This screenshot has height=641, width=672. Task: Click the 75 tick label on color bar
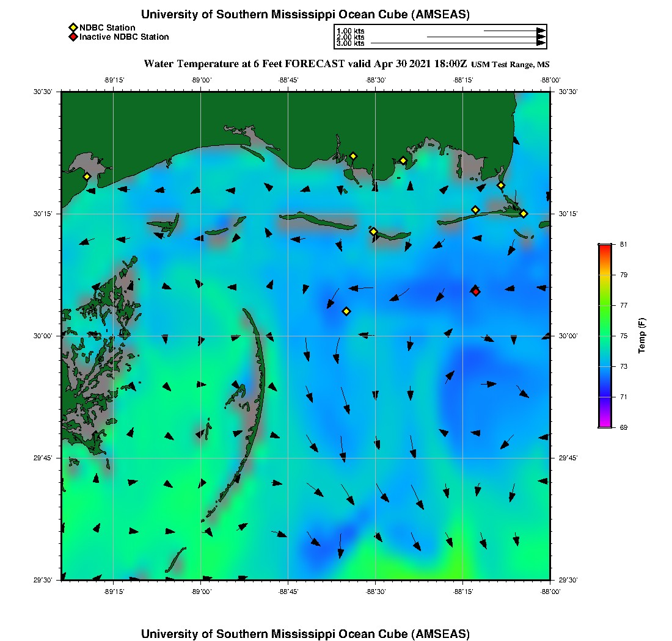(624, 336)
